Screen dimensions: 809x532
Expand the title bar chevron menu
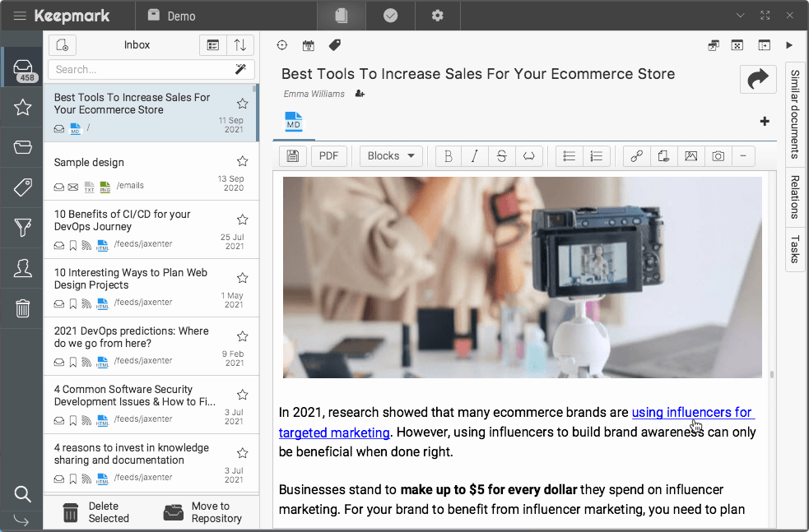[x=740, y=16]
